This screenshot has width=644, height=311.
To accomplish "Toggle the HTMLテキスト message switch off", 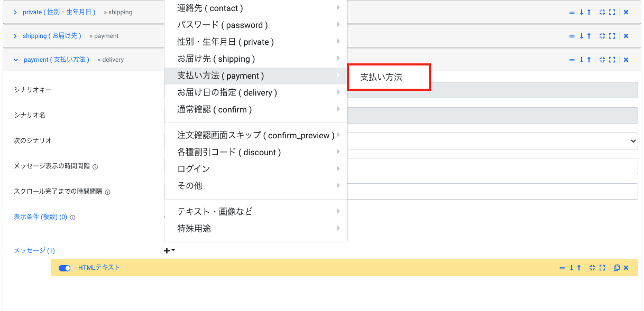I will [65, 268].
